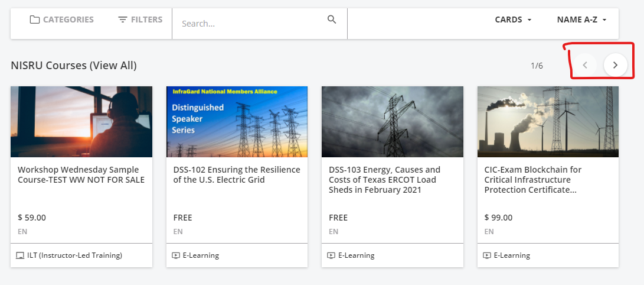This screenshot has height=285, width=644.
Task: Click E-Learning icon on DSS-103 card
Action: 332,255
